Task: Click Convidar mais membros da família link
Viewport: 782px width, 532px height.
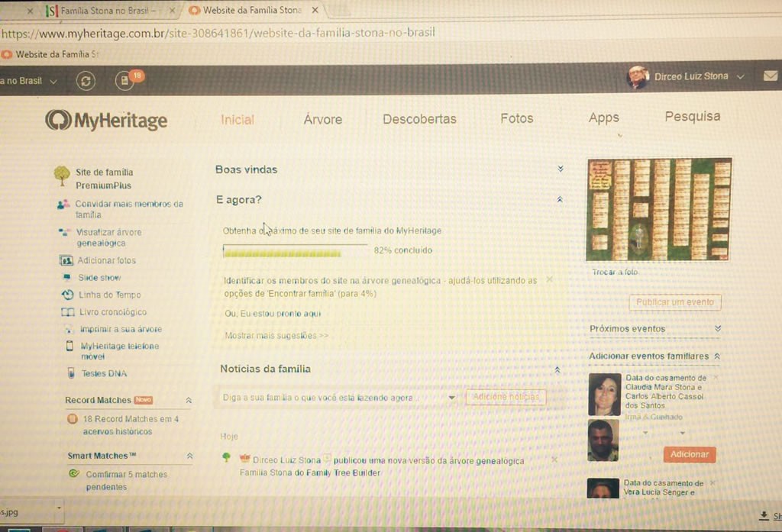Action: [x=129, y=209]
